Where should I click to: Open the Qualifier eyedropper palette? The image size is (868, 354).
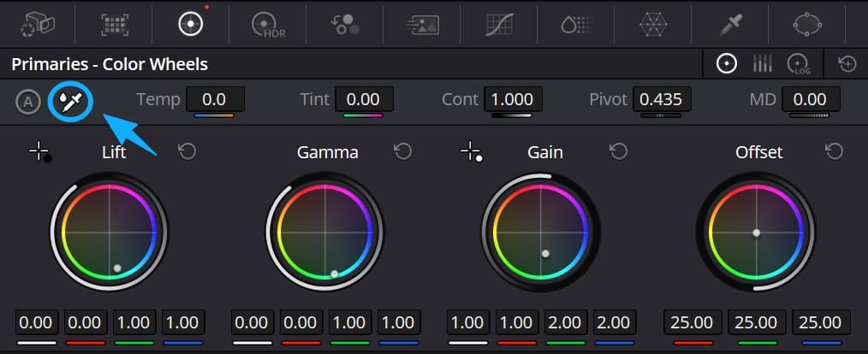(730, 25)
